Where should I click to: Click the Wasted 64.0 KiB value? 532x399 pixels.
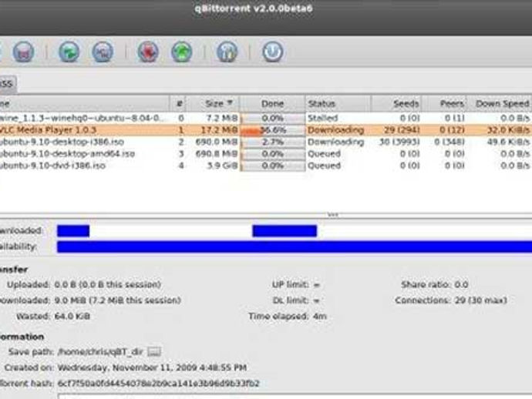click(x=72, y=317)
